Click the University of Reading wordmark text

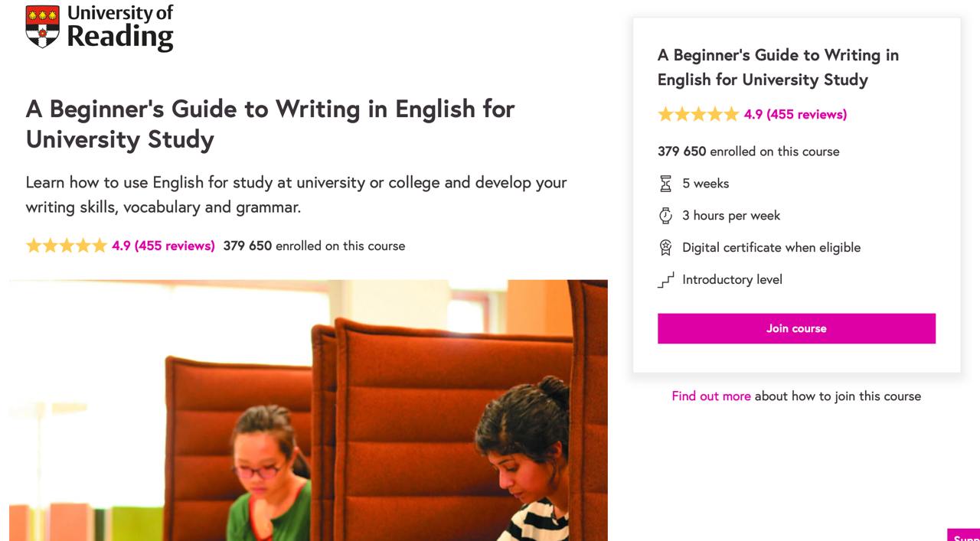click(x=120, y=28)
